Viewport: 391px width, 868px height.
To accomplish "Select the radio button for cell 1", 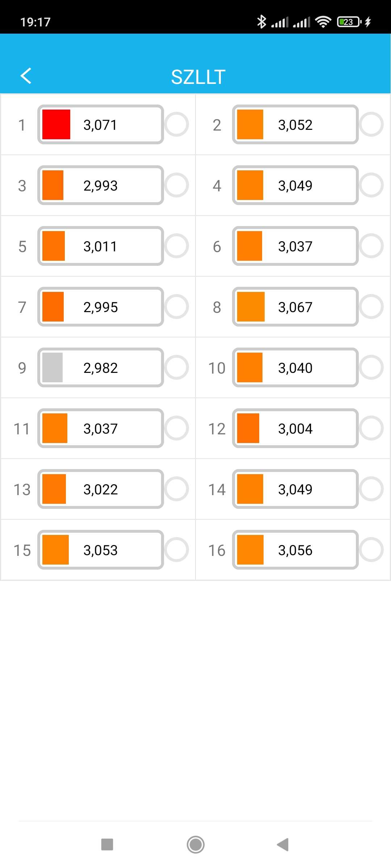I will 177,125.
